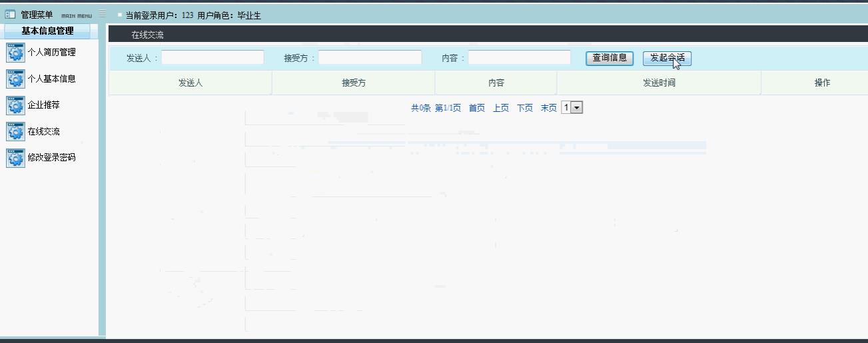This screenshot has height=343, width=868.
Task: Click the gear icon beside 个人基本信息
Action: pyautogui.click(x=15, y=79)
